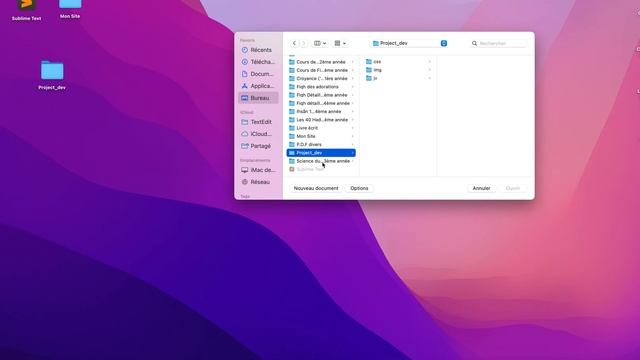The image size is (640, 360).
Task: Click the Nouveau document button
Action: coord(316,188)
